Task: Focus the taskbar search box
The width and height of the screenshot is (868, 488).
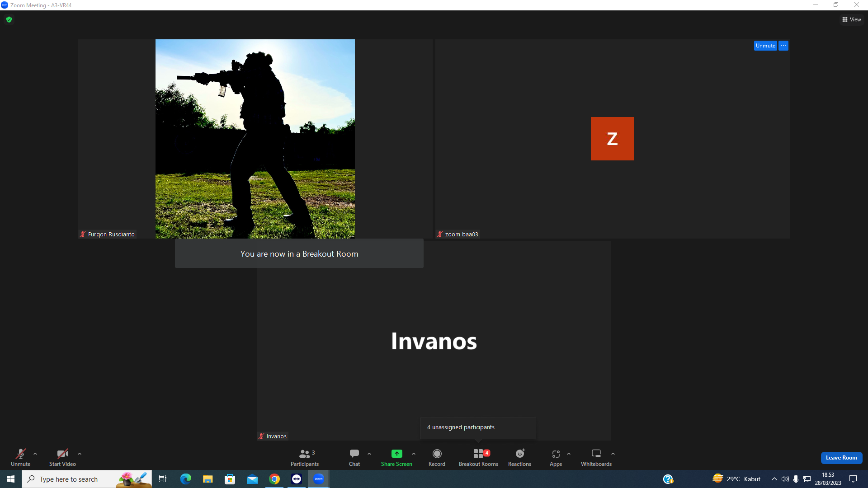Action: tap(87, 479)
